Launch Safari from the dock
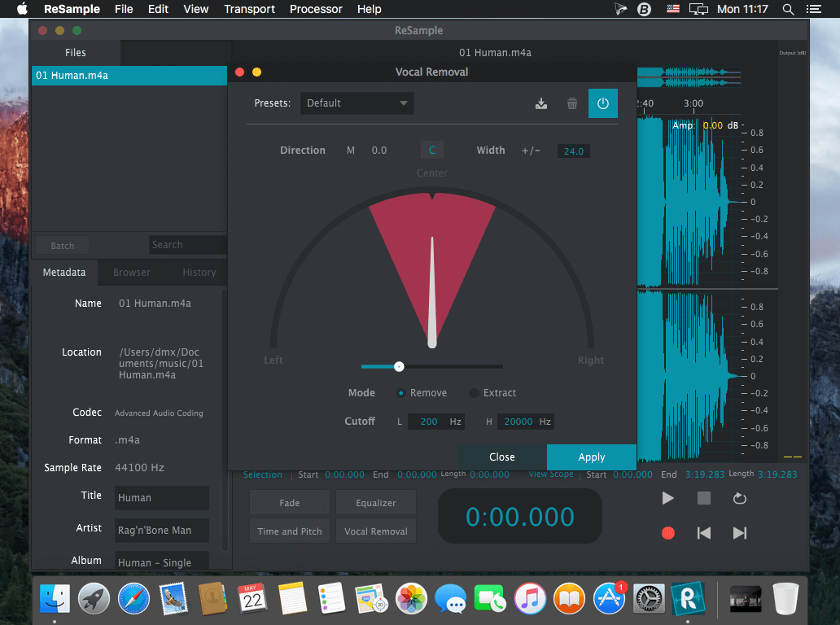Image resolution: width=840 pixels, height=625 pixels. pyautogui.click(x=133, y=598)
